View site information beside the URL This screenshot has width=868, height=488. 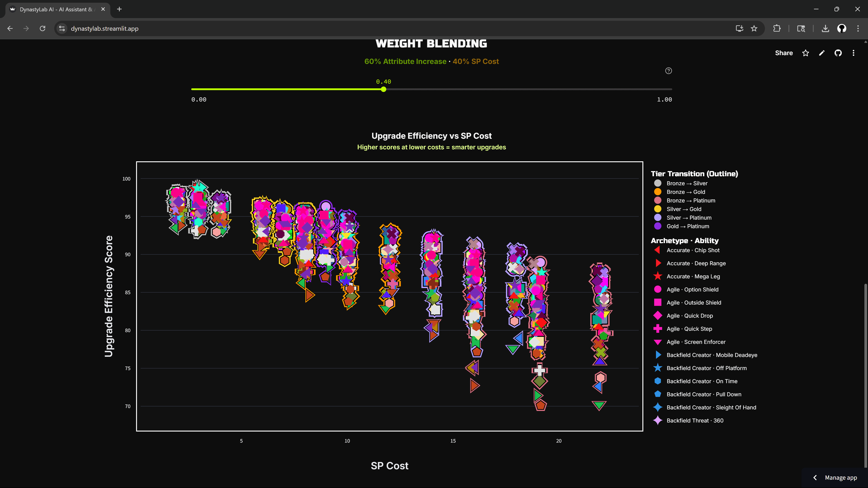click(x=62, y=29)
